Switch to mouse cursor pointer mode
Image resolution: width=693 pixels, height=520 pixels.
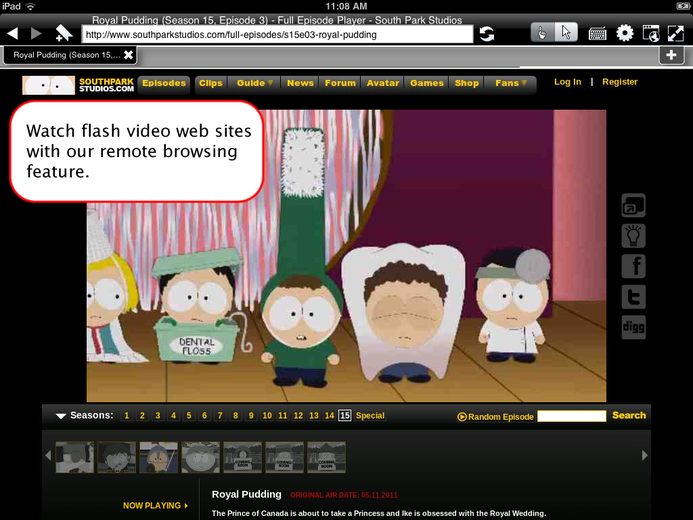click(x=566, y=33)
